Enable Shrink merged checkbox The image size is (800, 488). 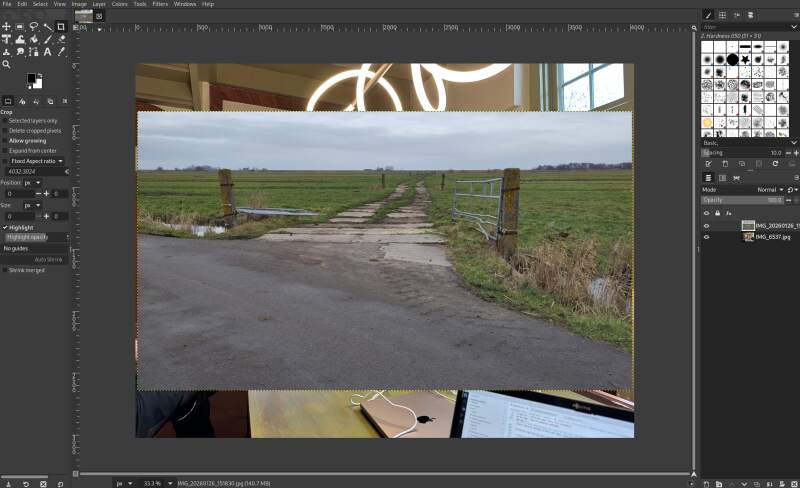point(5,270)
